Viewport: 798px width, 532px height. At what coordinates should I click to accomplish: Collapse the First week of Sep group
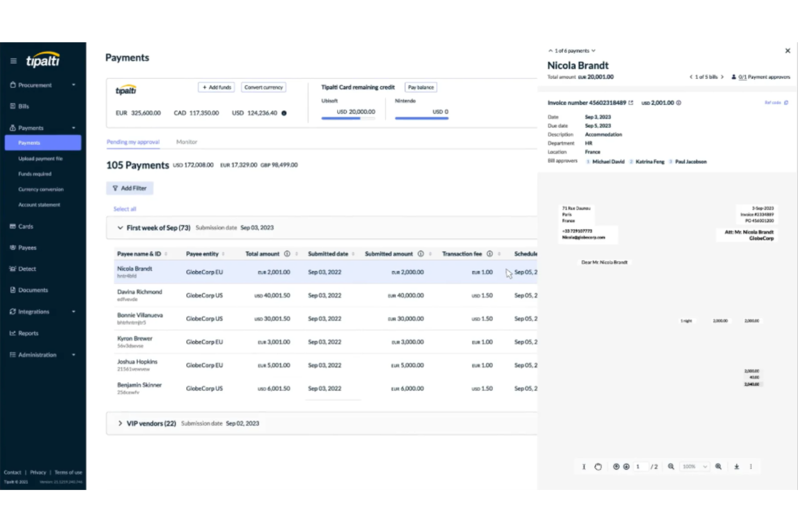point(120,228)
